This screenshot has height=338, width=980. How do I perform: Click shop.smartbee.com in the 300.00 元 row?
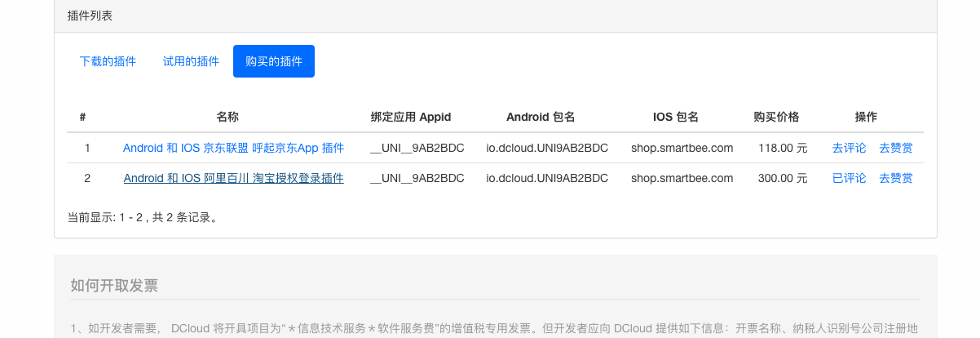pyautogui.click(x=682, y=177)
